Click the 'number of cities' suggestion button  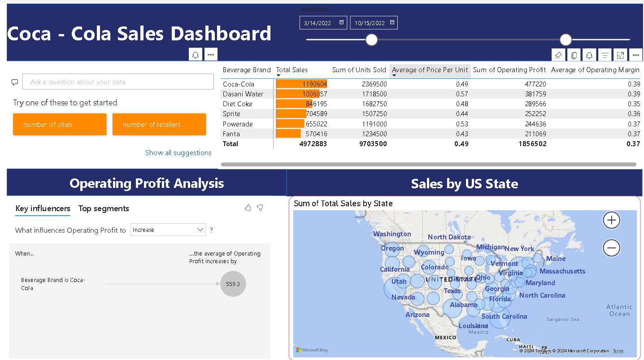click(x=60, y=125)
